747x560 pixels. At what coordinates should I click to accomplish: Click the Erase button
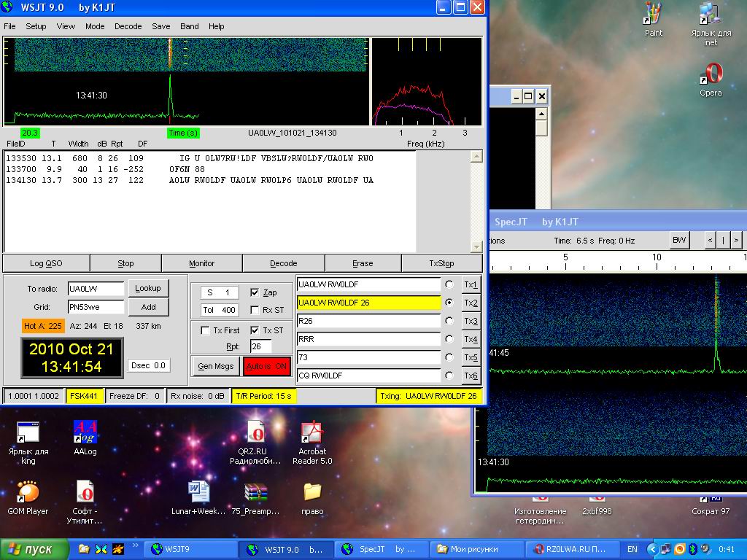tap(363, 263)
